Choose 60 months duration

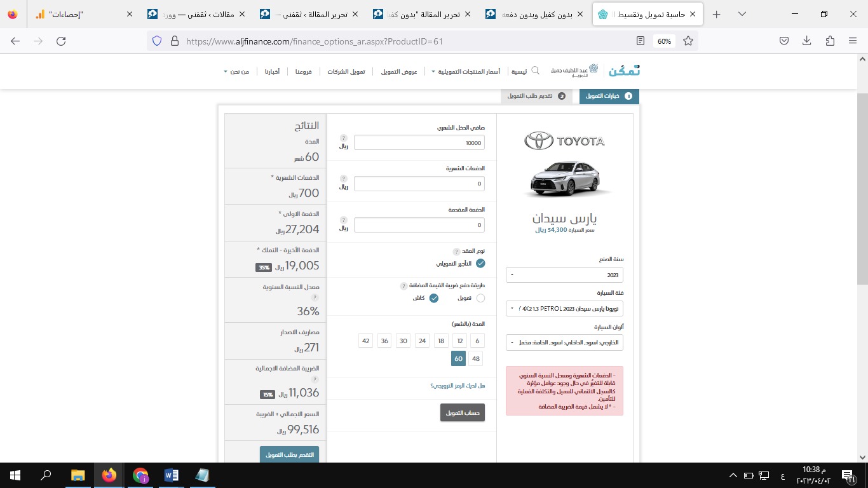458,358
